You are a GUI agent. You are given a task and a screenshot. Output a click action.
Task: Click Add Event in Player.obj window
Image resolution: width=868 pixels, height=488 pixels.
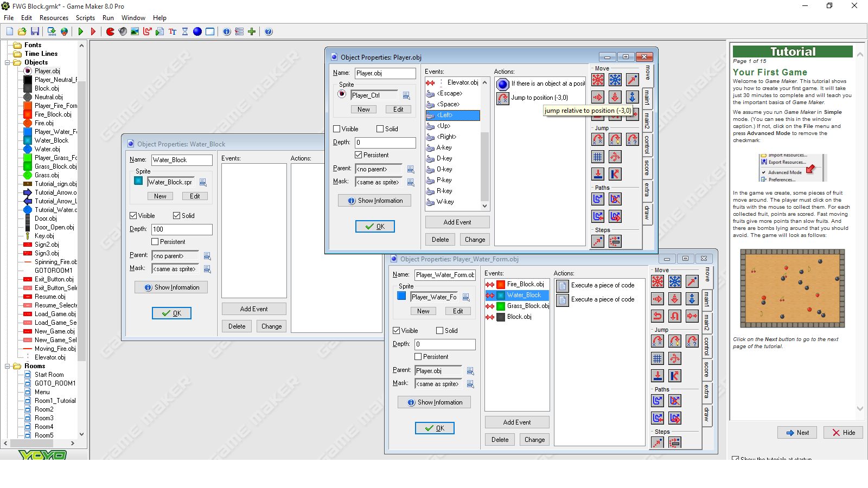457,222
